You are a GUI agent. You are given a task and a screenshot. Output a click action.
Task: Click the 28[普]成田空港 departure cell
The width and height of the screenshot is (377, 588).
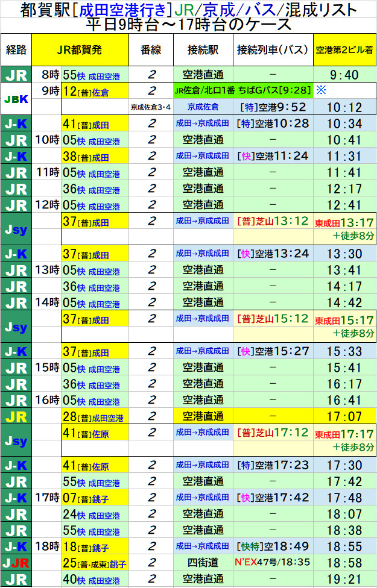[x=95, y=416]
